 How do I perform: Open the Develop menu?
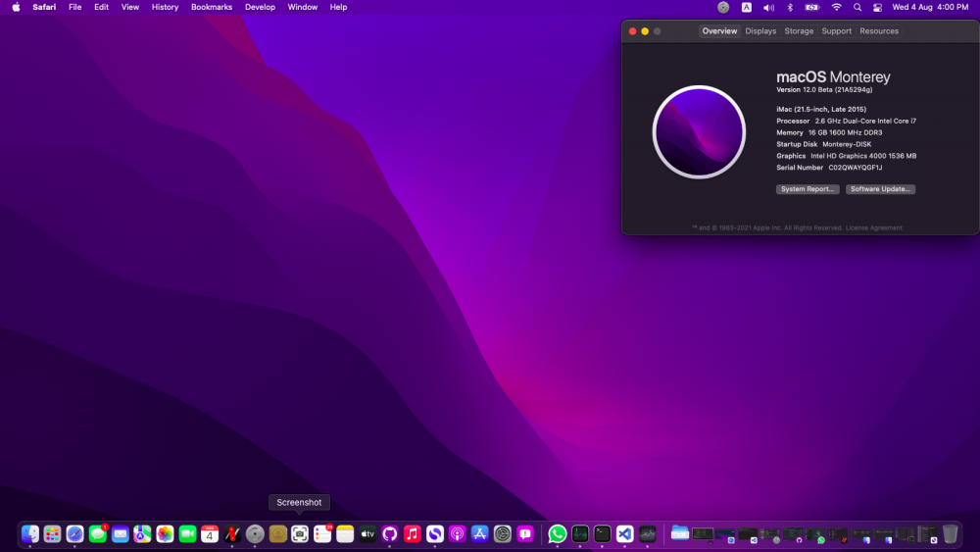tap(260, 8)
